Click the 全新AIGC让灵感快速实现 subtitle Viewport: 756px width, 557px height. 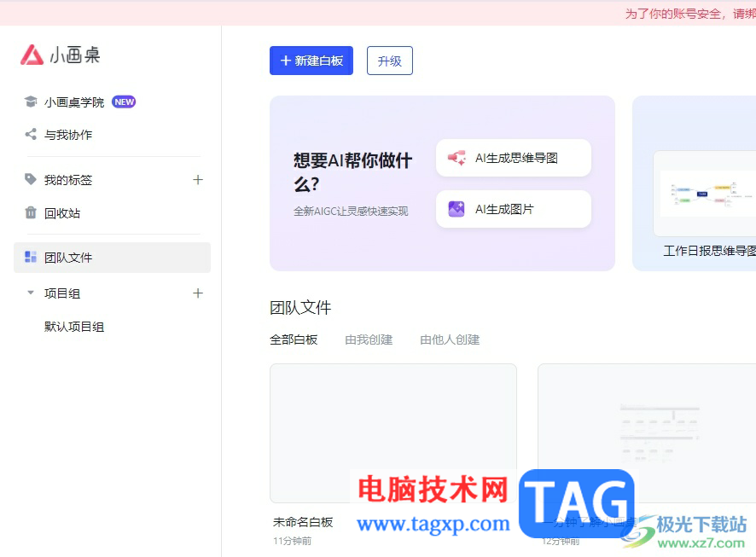(351, 211)
